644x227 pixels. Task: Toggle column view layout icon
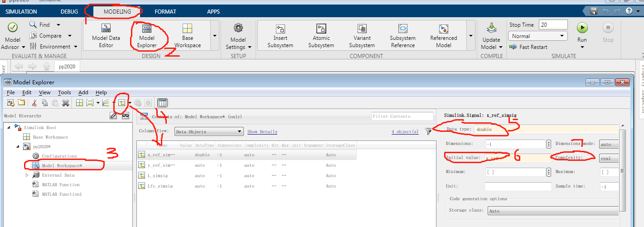point(163,103)
